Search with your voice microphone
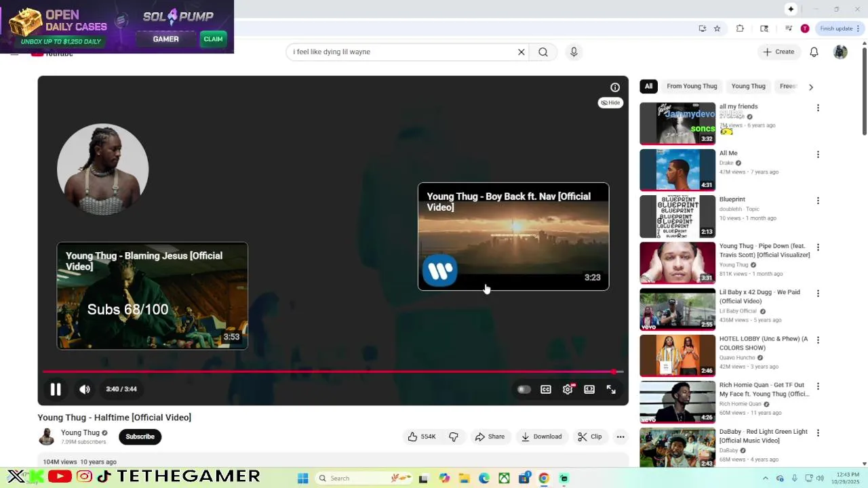Screen dimensions: 868x488 574,52
